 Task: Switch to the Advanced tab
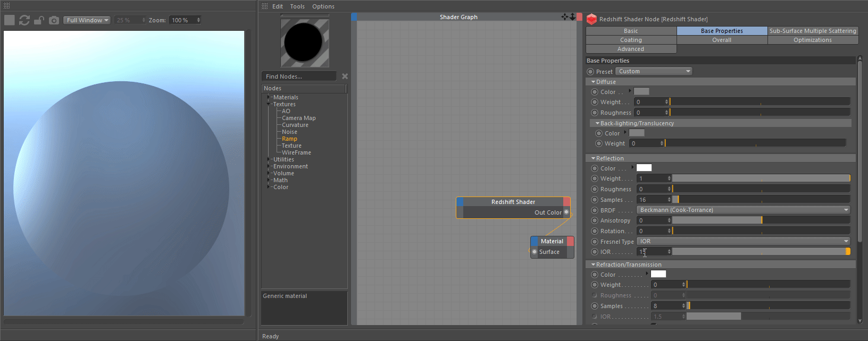tap(631, 49)
